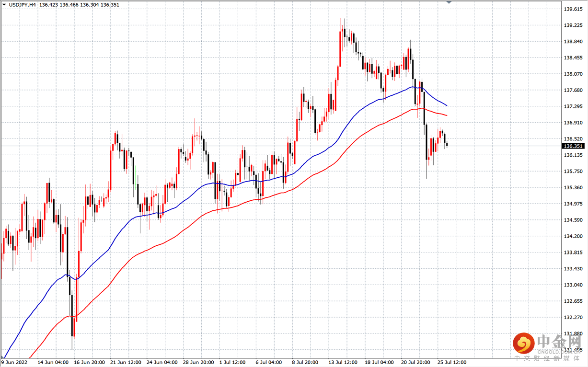
Task: Click the 133.430 price axis label
Action: 573,269
